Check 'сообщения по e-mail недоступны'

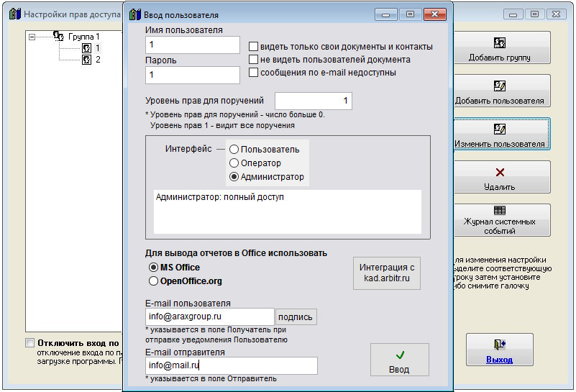click(253, 73)
